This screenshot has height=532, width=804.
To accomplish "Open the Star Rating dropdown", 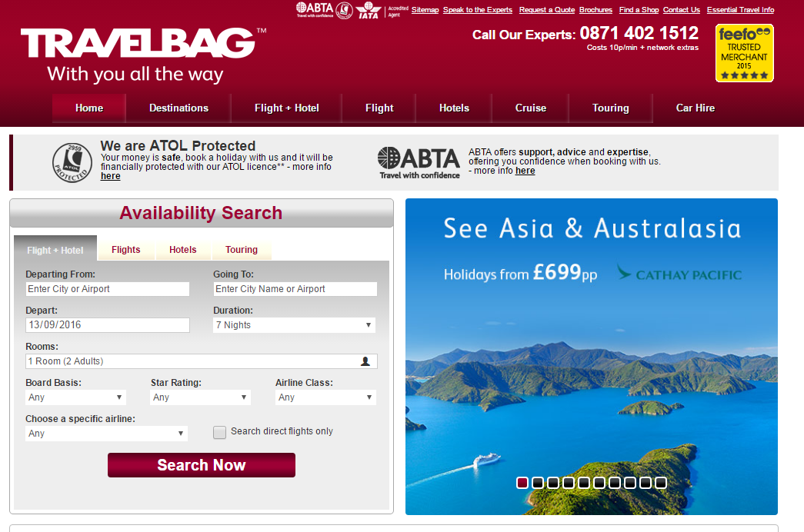I will (199, 397).
